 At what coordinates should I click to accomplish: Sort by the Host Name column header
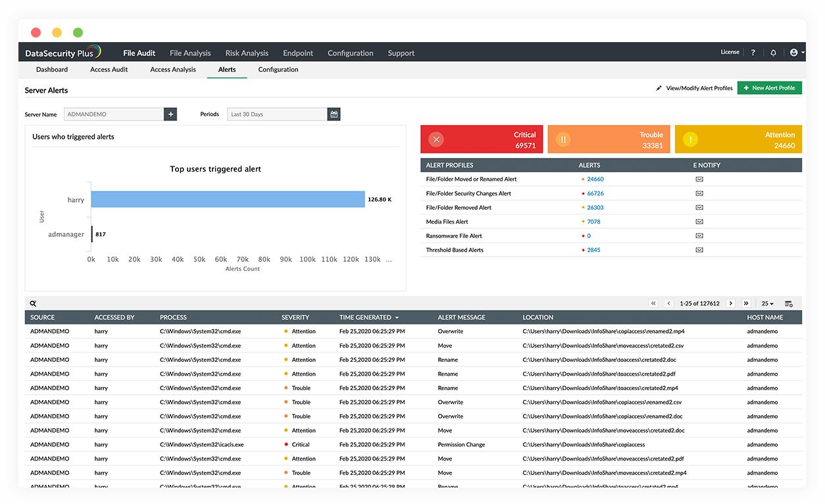765,318
